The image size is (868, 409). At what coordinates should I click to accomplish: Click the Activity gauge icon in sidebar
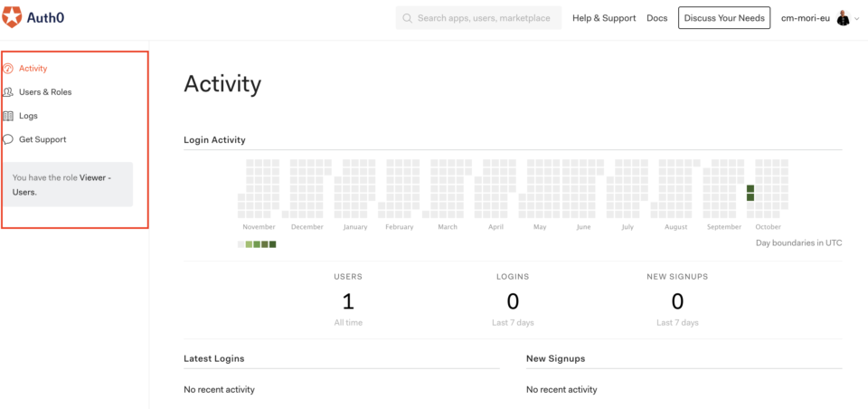(8, 69)
